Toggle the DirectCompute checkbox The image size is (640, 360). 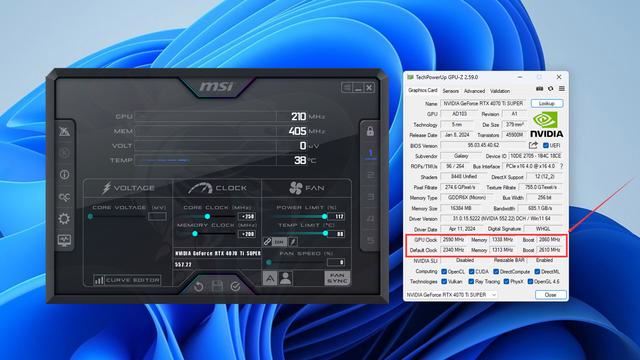(496, 271)
